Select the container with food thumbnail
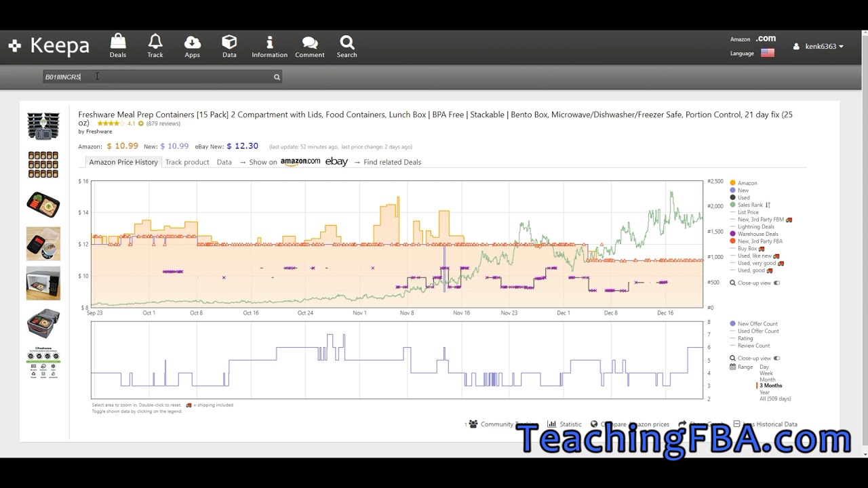The height and width of the screenshot is (488, 868). (43, 205)
